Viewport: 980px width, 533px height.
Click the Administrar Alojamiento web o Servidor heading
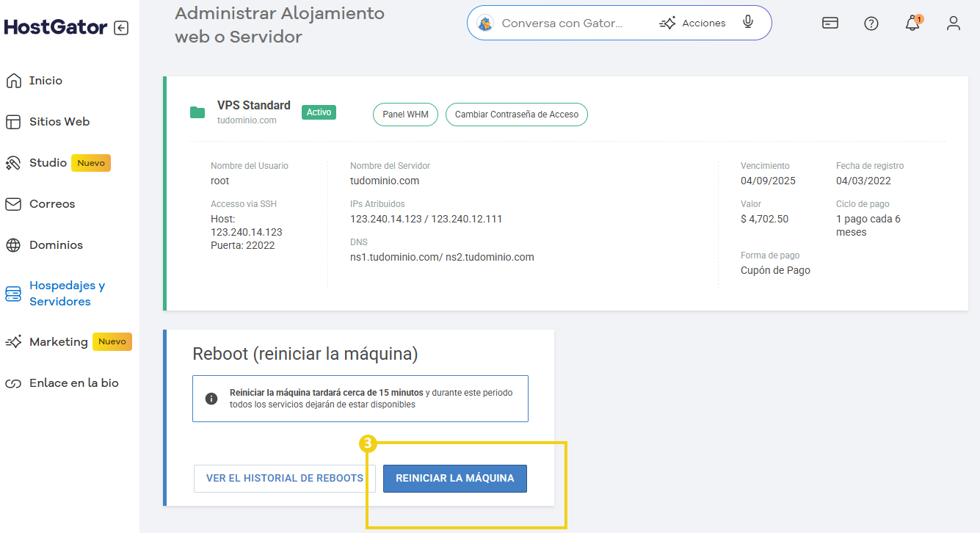(280, 25)
